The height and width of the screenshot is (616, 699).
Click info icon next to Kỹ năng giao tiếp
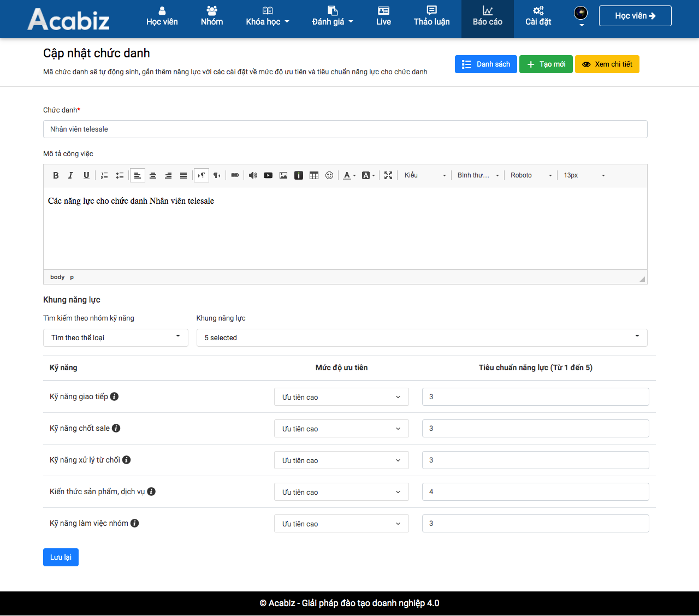click(114, 396)
